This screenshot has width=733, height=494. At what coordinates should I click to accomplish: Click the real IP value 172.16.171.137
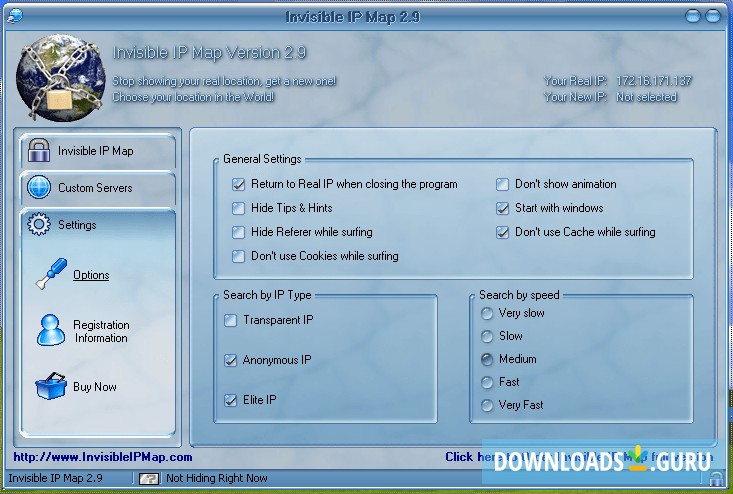click(x=654, y=81)
